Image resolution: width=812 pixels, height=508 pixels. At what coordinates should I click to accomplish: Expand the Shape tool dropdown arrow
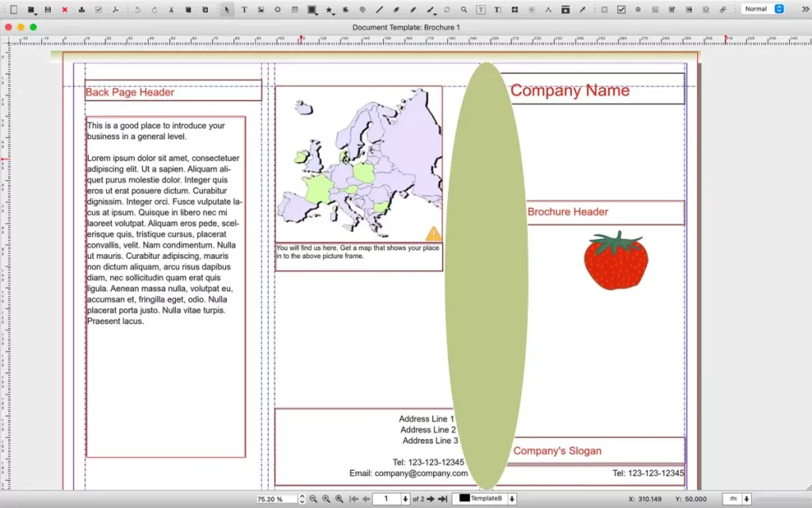[x=317, y=13]
